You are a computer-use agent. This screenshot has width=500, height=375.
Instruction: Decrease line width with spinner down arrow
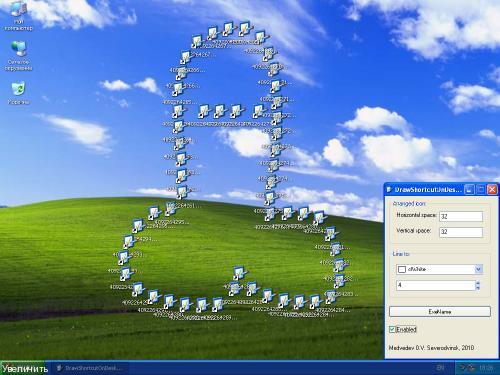tap(479, 288)
